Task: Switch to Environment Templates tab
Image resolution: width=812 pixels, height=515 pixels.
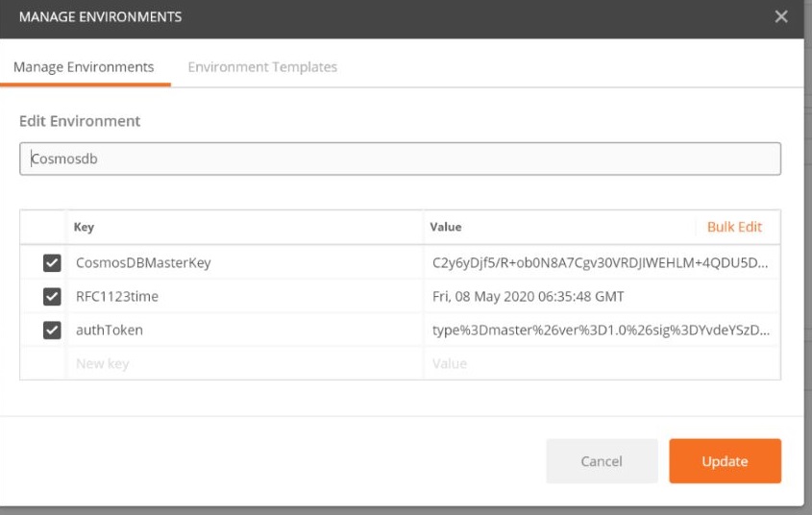Action: 262,66
